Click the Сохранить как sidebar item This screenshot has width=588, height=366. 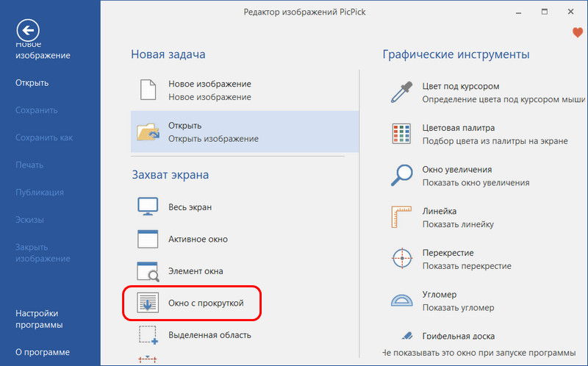point(44,137)
